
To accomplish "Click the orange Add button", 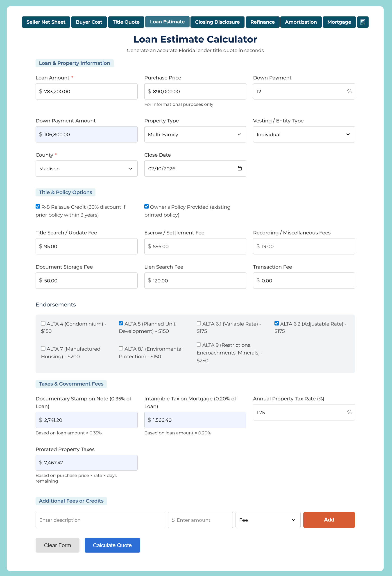I will 329,520.
